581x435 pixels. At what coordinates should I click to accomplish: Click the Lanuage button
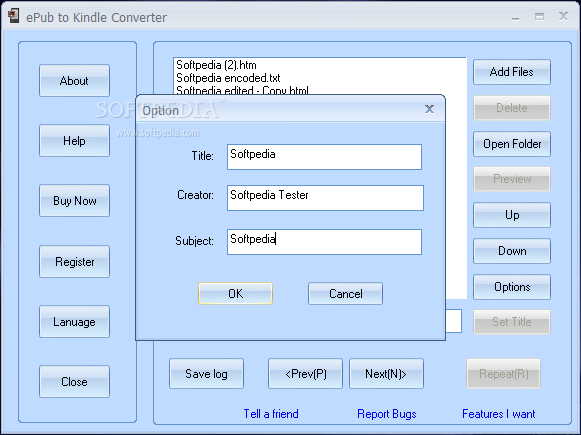point(74,321)
